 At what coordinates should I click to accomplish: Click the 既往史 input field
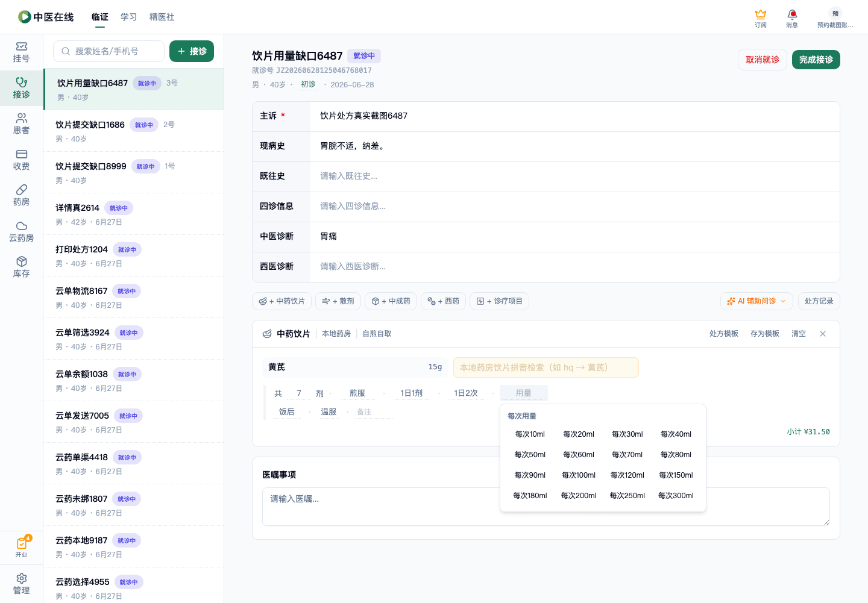tap(575, 177)
